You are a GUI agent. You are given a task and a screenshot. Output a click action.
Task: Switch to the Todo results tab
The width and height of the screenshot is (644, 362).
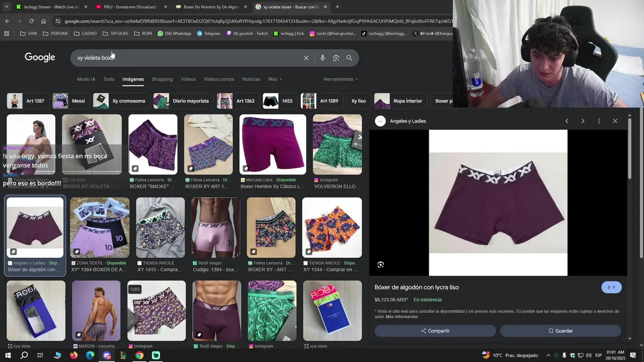tap(109, 79)
